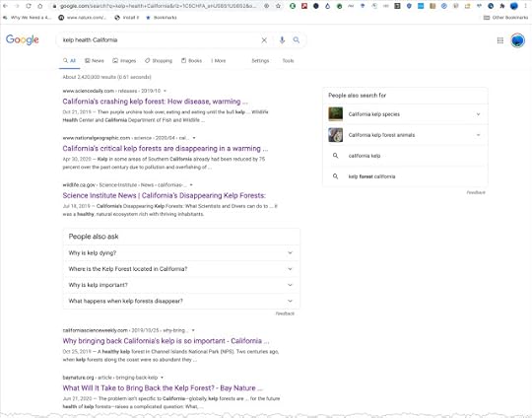This screenshot has height=418, width=532.
Task: Open the Tools search options
Action: (288, 61)
